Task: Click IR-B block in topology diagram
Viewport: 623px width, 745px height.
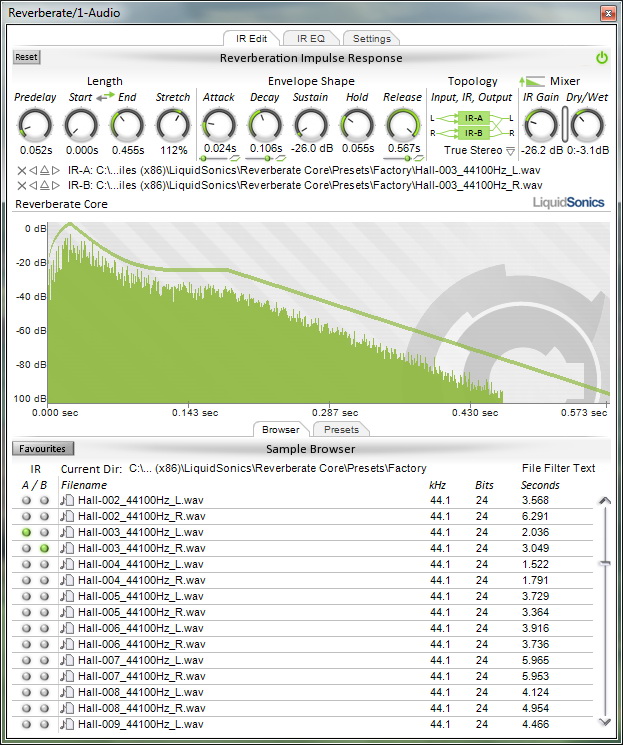Action: [473, 133]
